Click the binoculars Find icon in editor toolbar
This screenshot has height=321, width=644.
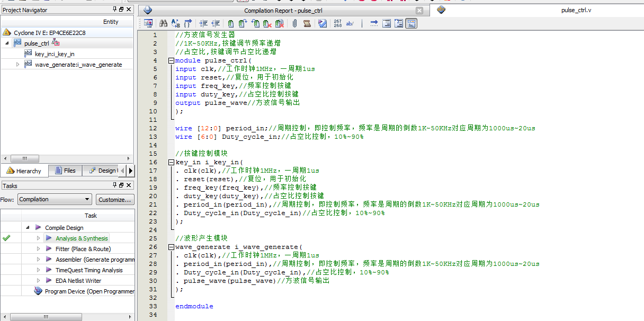coord(163,23)
